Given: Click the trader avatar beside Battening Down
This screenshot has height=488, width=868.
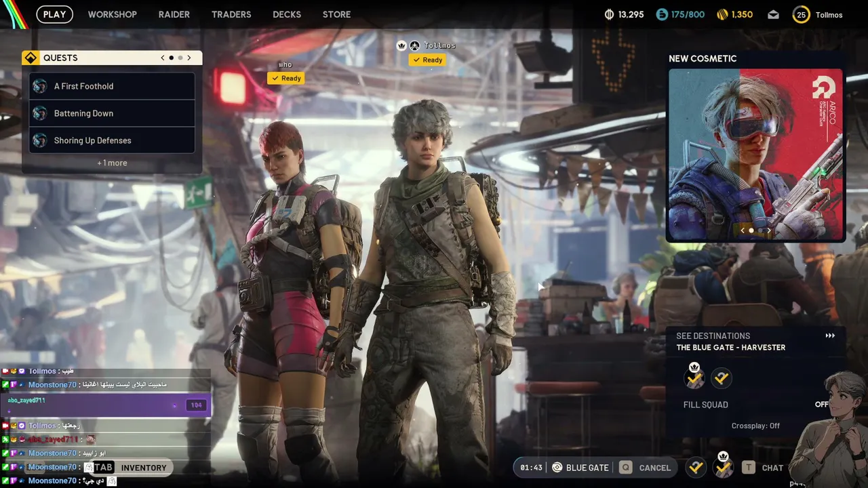Looking at the screenshot, I should tap(40, 113).
